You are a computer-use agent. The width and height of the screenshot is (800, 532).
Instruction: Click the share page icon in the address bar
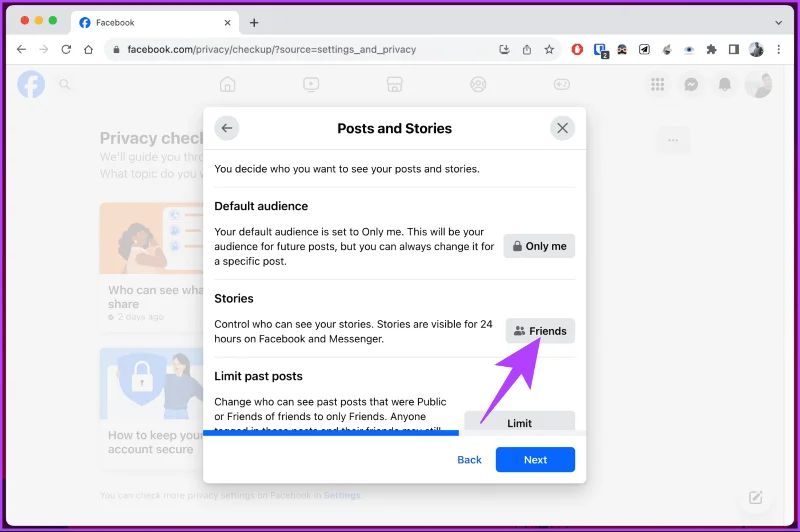click(527, 49)
